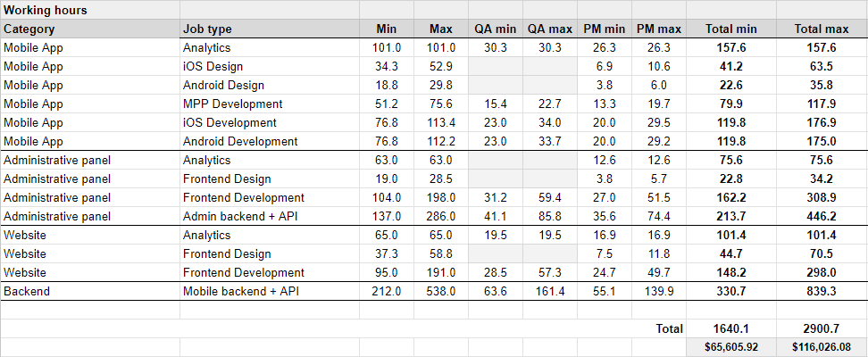868x357 pixels.
Task: Click the $65,605.92 cost cell
Action: [x=731, y=347]
